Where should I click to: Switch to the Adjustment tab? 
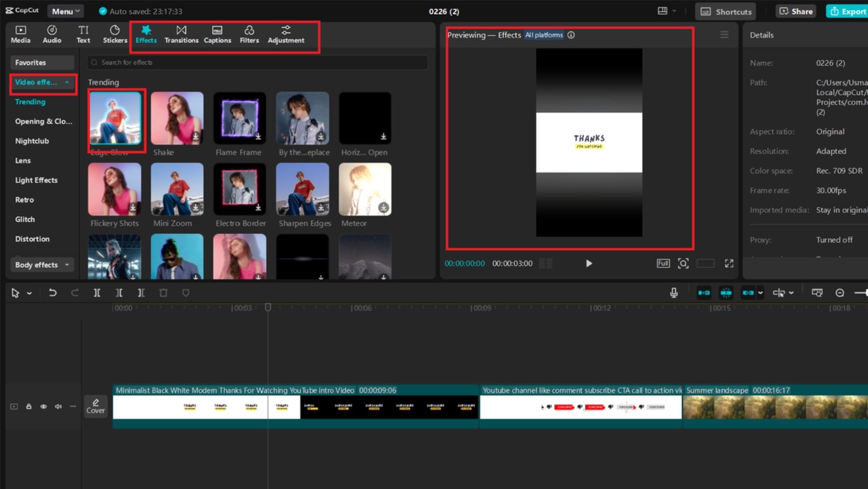(x=286, y=34)
